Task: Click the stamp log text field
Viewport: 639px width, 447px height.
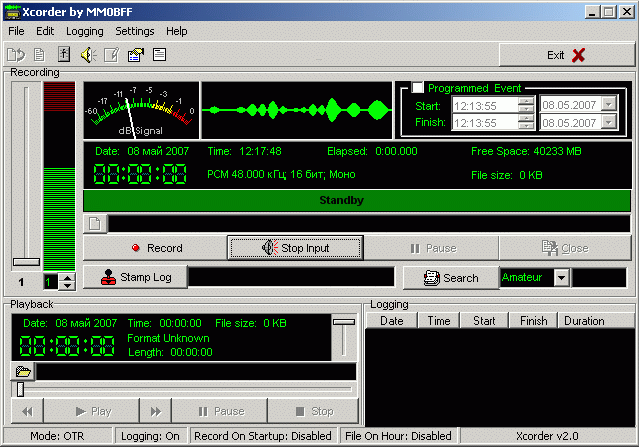Action: (x=292, y=277)
